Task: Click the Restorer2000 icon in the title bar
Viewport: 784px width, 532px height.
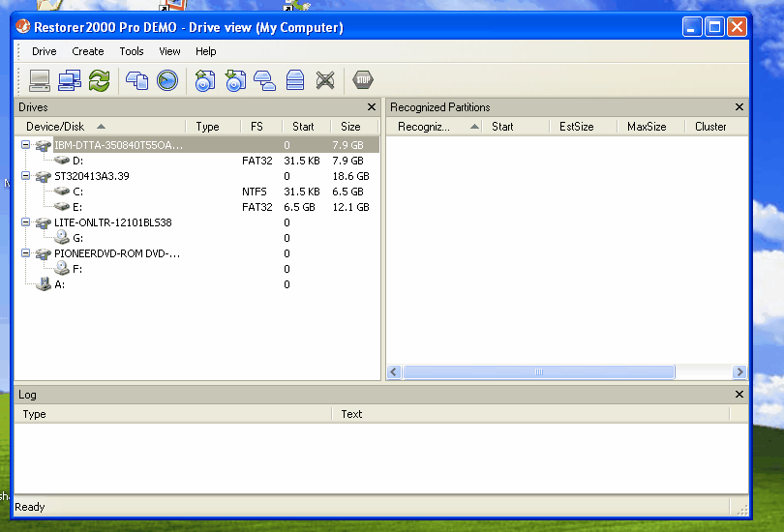Action: (22, 26)
